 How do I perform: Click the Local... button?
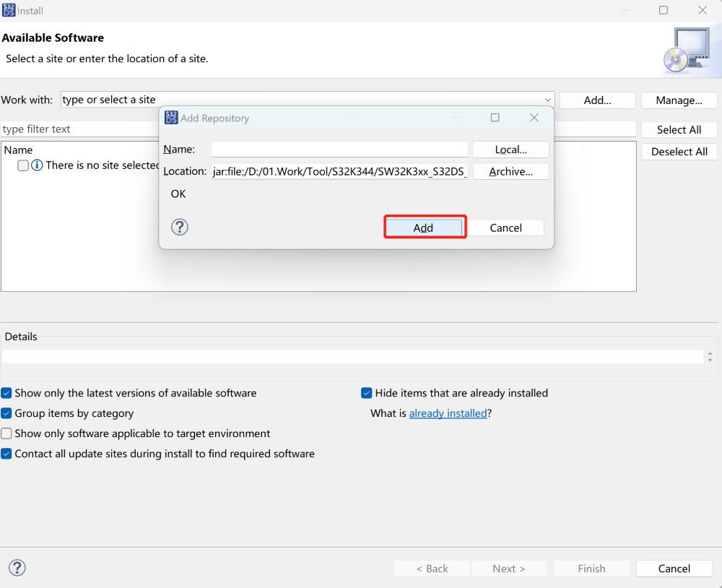(x=510, y=150)
